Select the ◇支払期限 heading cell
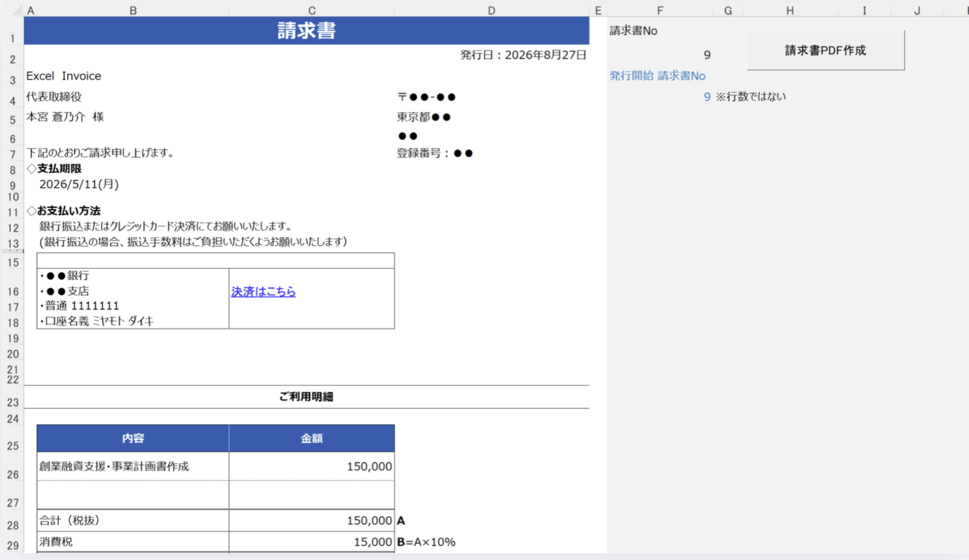 tap(54, 168)
